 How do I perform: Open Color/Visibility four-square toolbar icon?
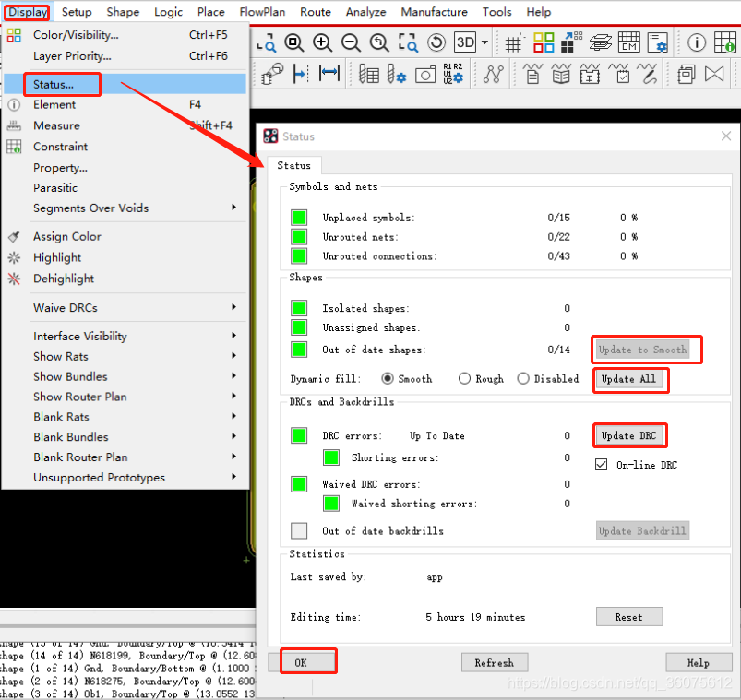coord(544,42)
